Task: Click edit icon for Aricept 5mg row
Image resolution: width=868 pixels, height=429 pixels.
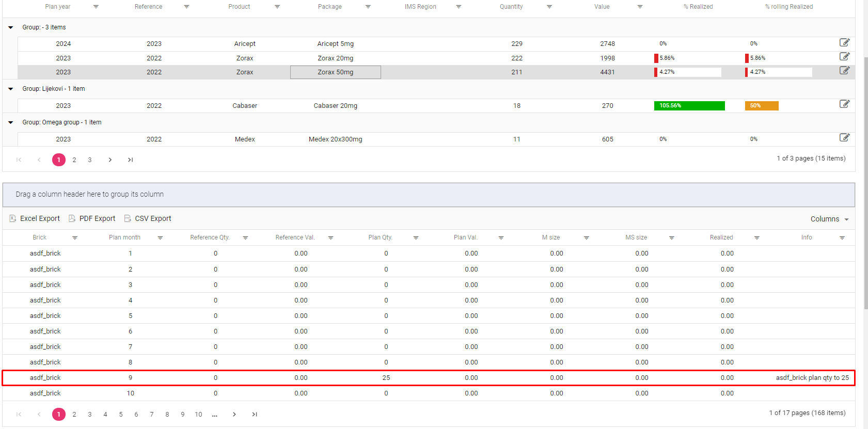Action: coord(844,43)
